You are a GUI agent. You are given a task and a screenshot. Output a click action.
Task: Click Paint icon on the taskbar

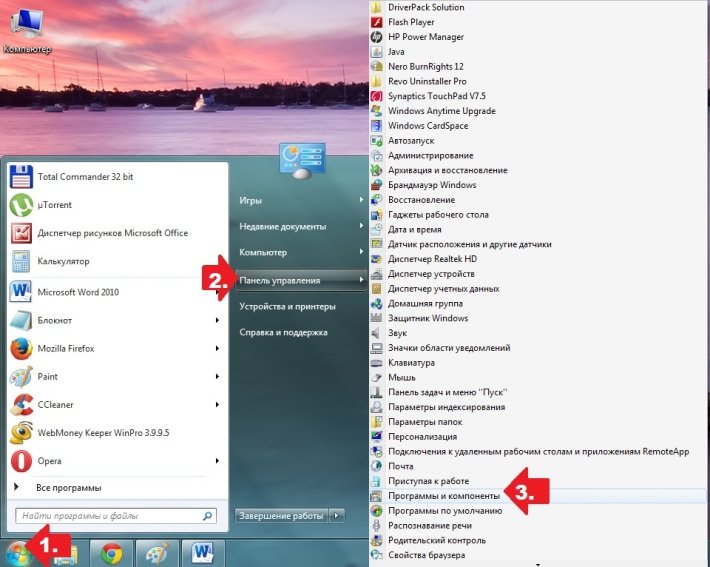click(157, 553)
